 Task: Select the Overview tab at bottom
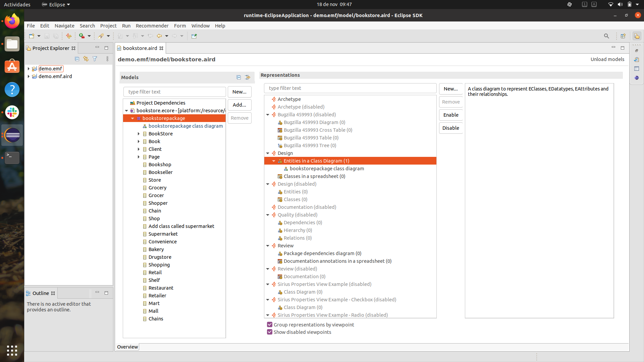(x=127, y=347)
